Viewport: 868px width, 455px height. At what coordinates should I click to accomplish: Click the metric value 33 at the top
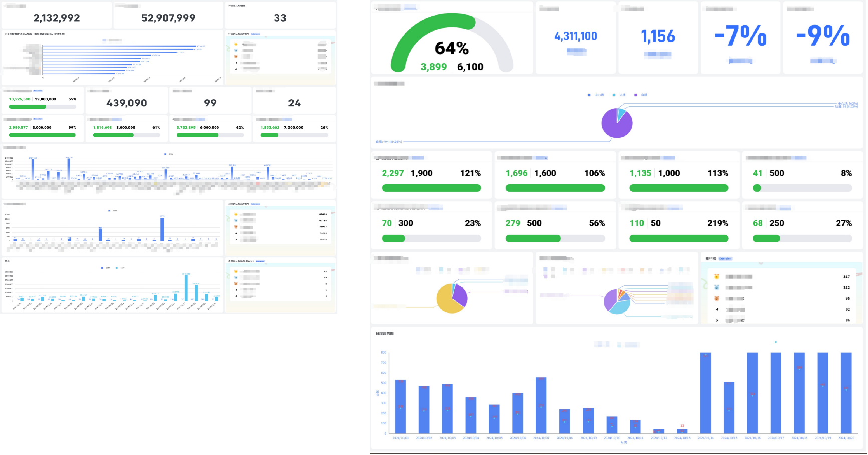(280, 18)
